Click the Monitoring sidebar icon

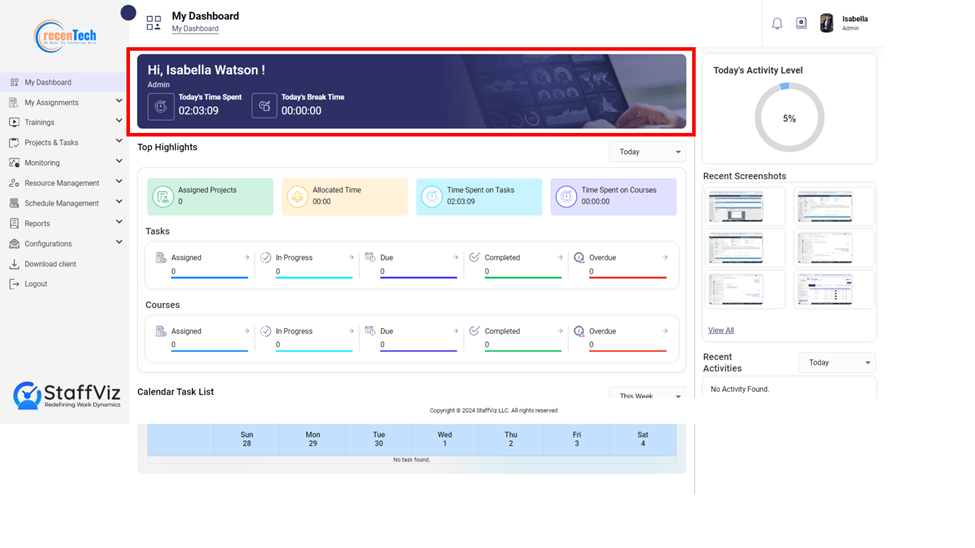tap(14, 162)
